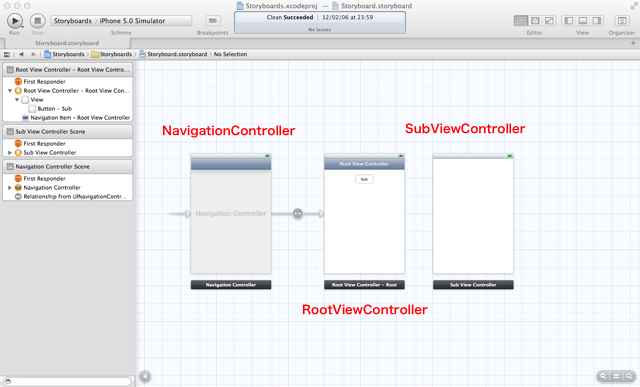The image size is (640, 387).
Task: Open the Organizer window
Action: point(622,20)
